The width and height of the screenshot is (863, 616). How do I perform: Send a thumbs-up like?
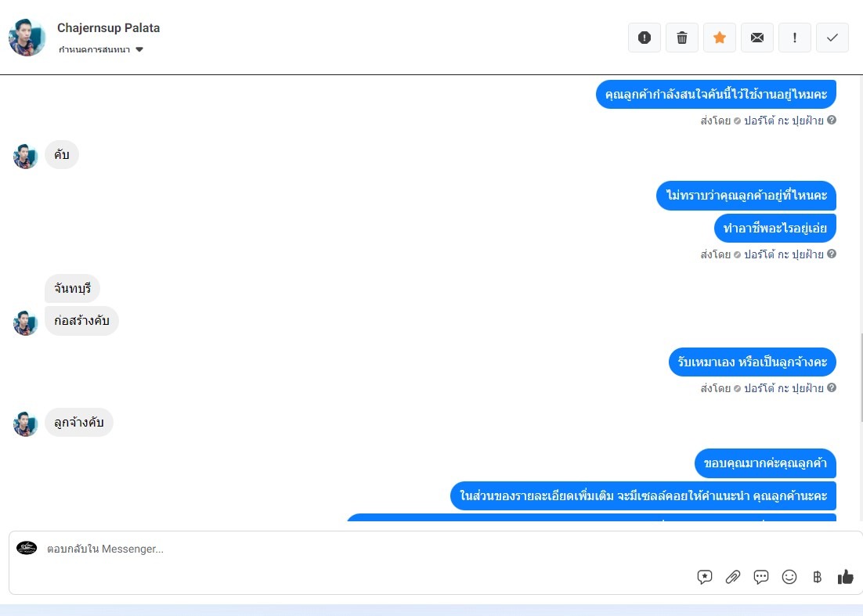click(846, 576)
